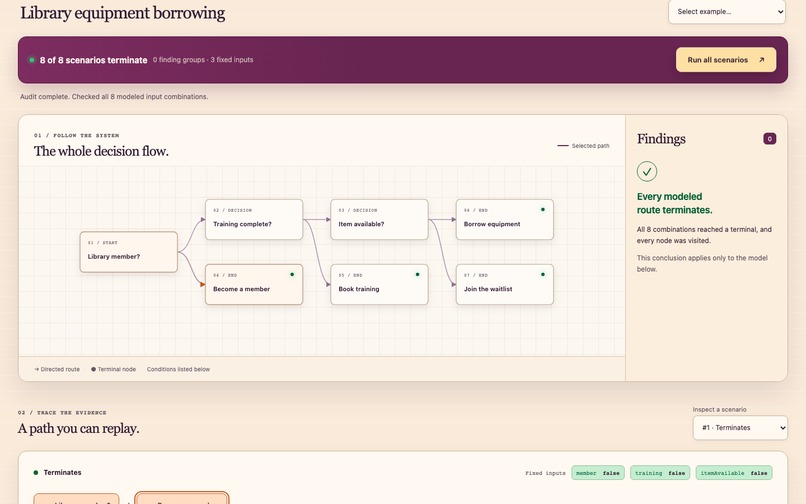Click terminal dot on Join the waitlist node
Viewport: 806px width, 504px height.
tap(543, 274)
